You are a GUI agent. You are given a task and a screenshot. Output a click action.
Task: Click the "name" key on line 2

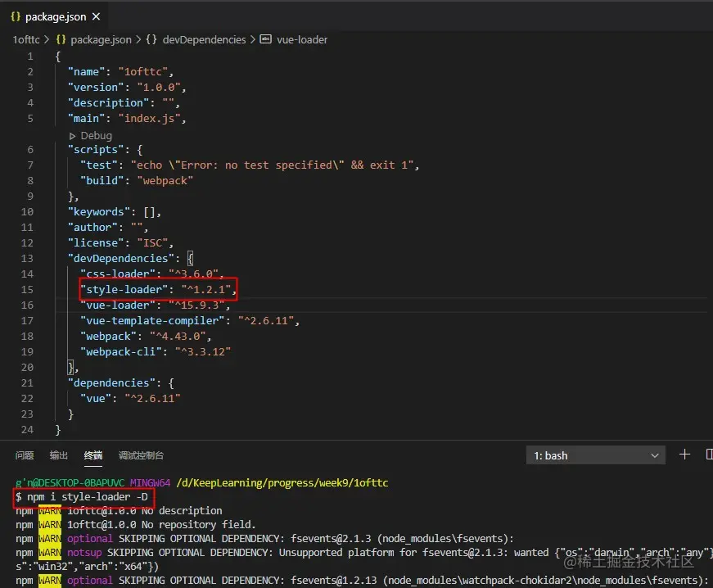tap(87, 72)
